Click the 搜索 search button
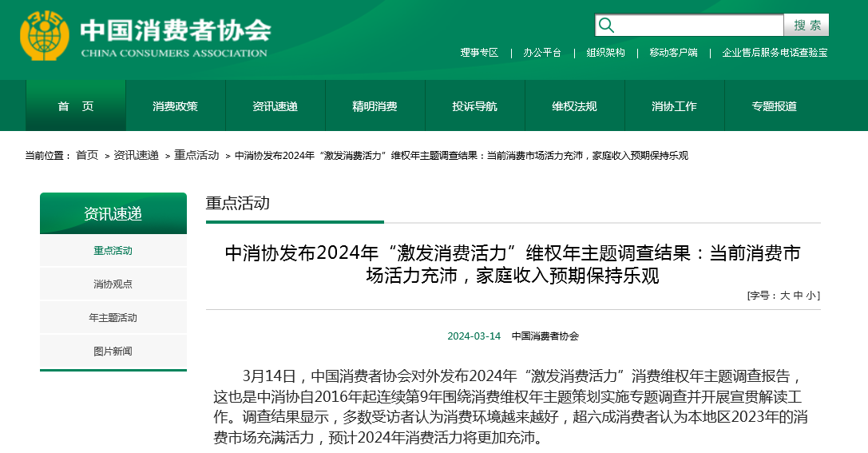The height and width of the screenshot is (453, 868). coord(807,25)
